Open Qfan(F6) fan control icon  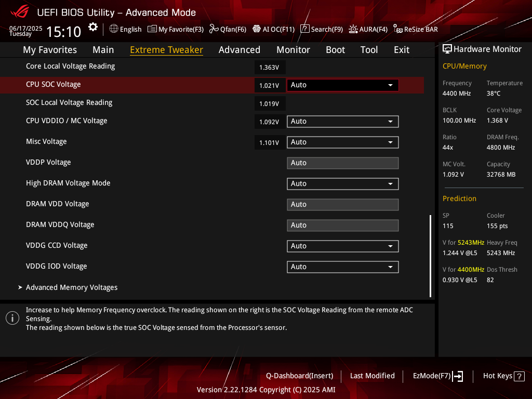214,29
